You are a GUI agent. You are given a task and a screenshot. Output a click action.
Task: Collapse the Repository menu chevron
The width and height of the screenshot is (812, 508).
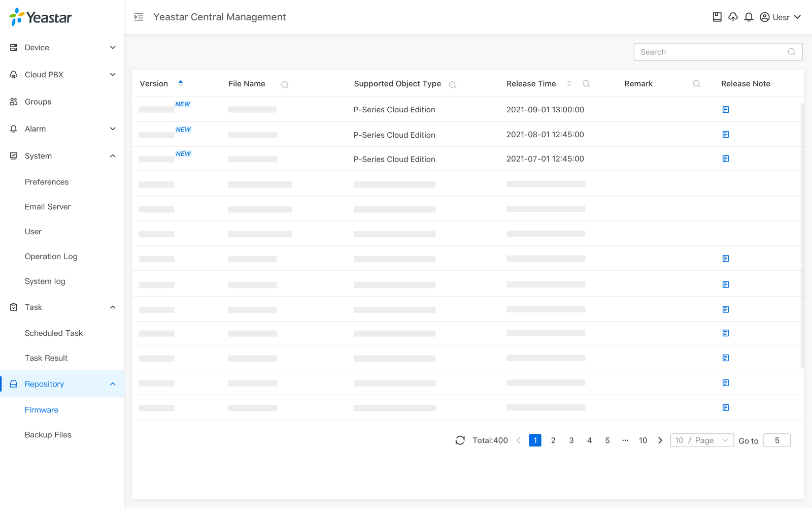113,384
